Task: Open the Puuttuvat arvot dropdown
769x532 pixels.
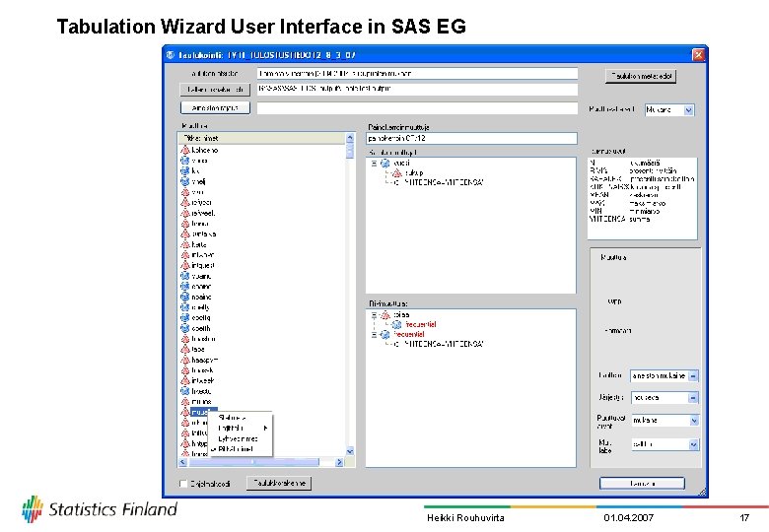Action: pos(693,421)
